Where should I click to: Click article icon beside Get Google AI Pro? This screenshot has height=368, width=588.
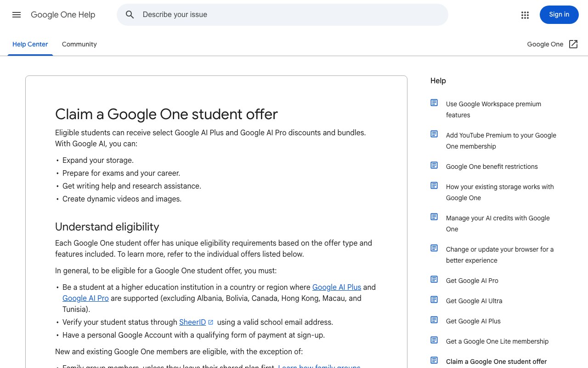[434, 279]
